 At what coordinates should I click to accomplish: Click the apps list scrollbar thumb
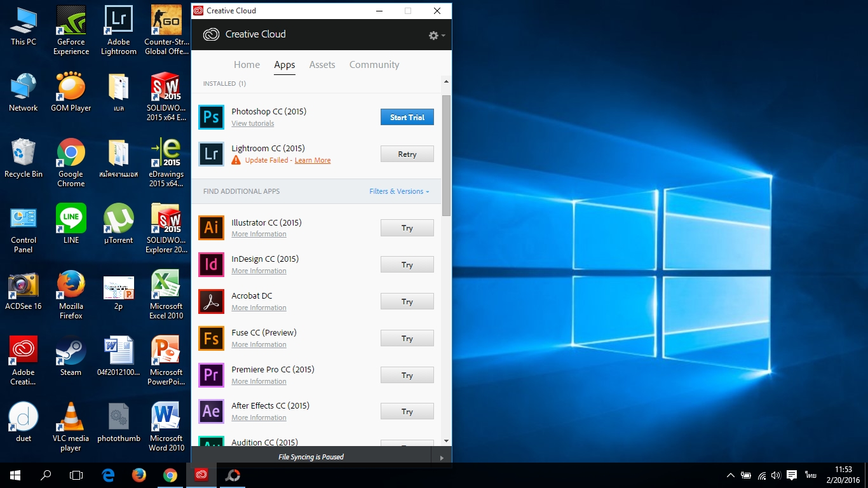coord(446,156)
